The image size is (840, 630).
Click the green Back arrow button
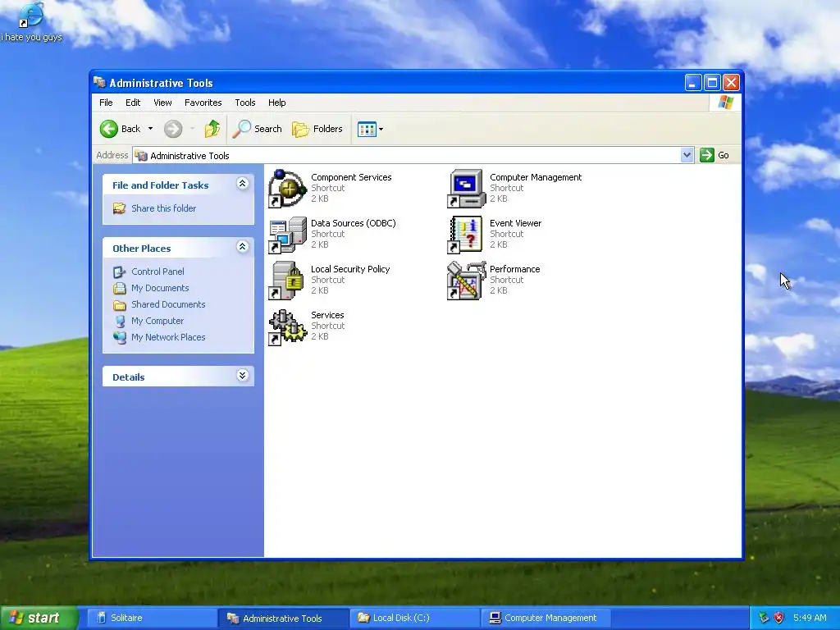tap(109, 129)
